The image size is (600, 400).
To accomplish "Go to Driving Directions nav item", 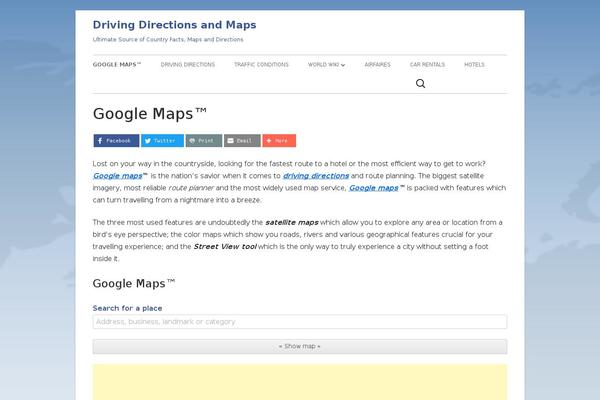I will (x=188, y=65).
